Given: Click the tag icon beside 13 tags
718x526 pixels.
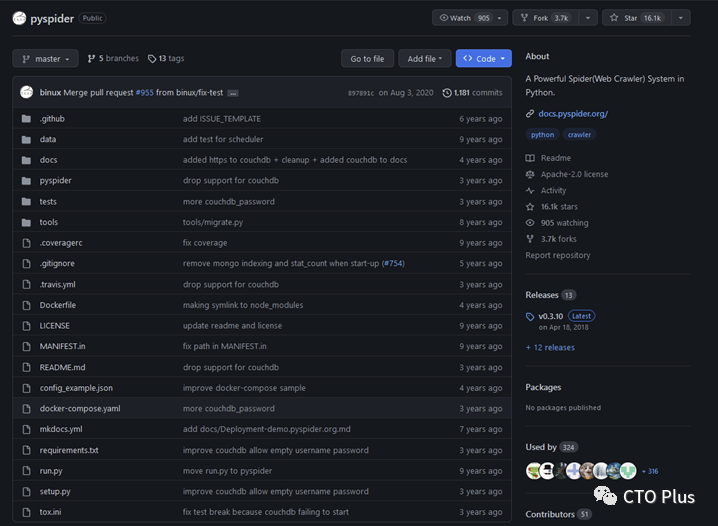Looking at the screenshot, I should click(x=152, y=59).
